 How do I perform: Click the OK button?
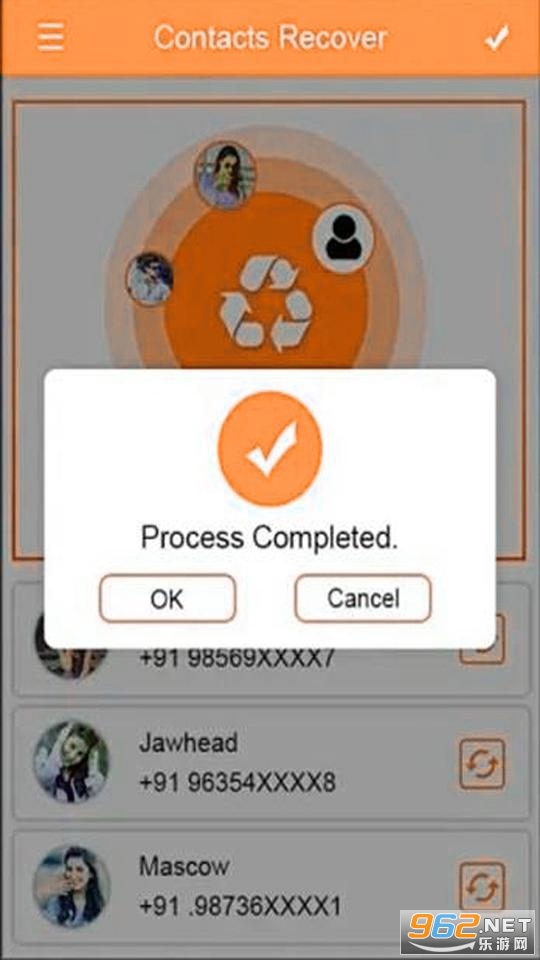click(x=167, y=598)
